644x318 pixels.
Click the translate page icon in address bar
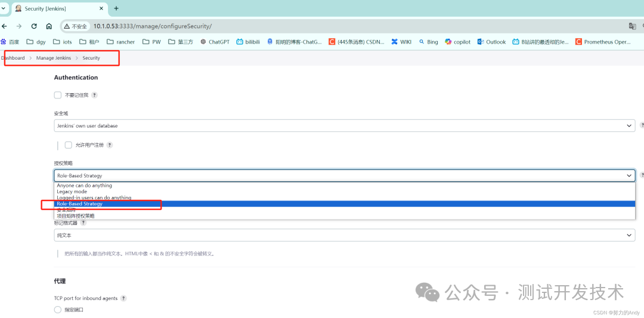click(x=633, y=26)
